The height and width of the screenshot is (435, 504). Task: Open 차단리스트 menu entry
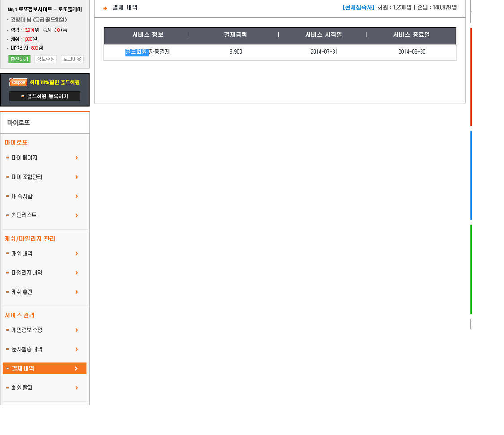(24, 215)
